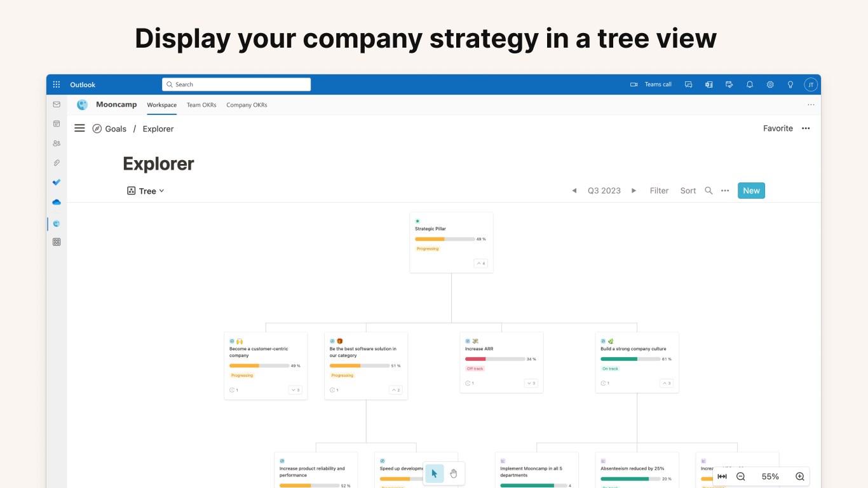868x488 pixels.
Task: Open the settings gear icon
Action: 770,85
